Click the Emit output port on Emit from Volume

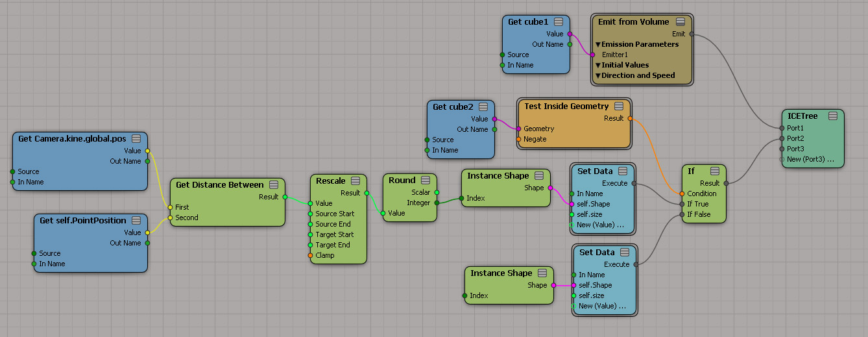tap(692, 34)
